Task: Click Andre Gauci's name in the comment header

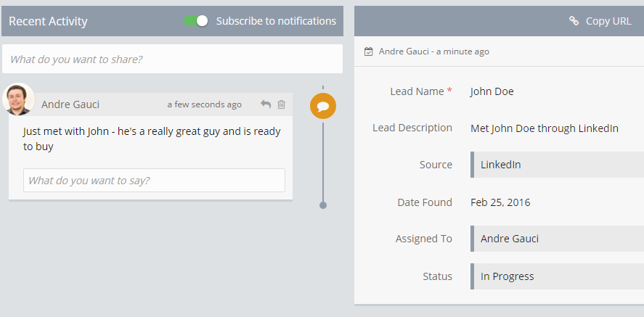Action: pos(70,104)
